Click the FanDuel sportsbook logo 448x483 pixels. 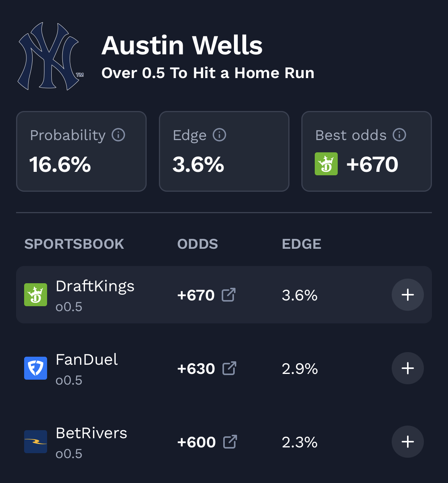(36, 368)
